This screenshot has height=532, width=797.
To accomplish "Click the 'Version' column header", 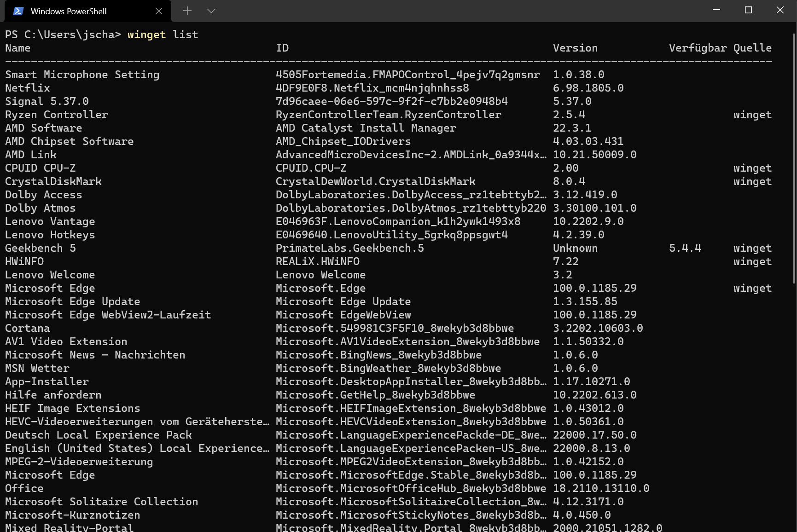I will (x=575, y=48).
